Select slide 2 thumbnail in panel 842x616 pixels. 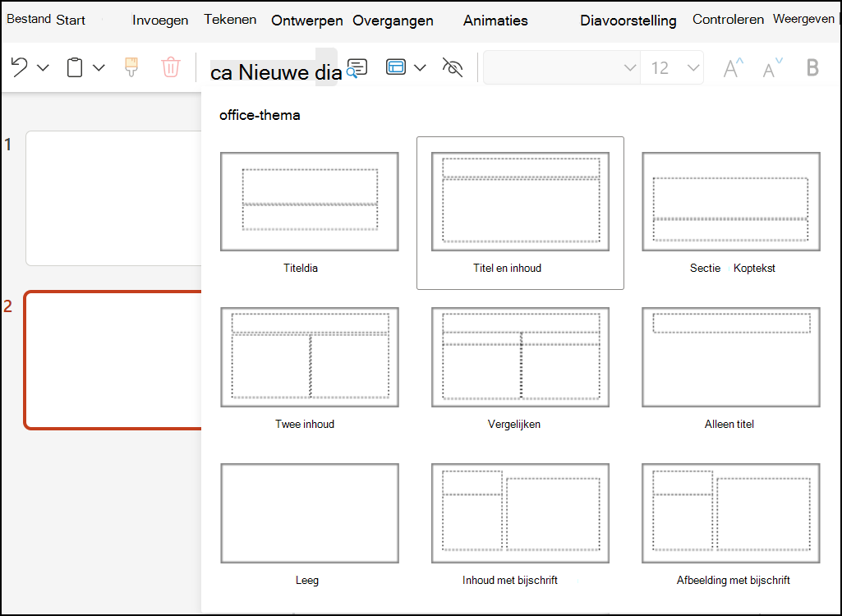click(113, 360)
